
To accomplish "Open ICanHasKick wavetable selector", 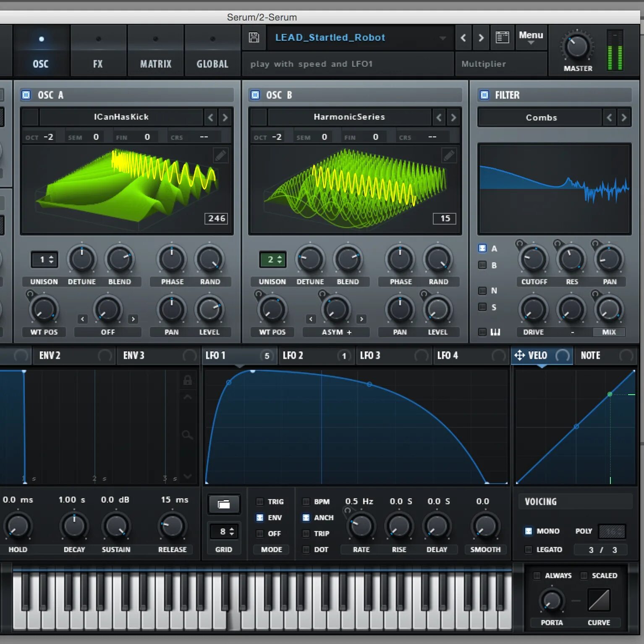I will coord(121,117).
